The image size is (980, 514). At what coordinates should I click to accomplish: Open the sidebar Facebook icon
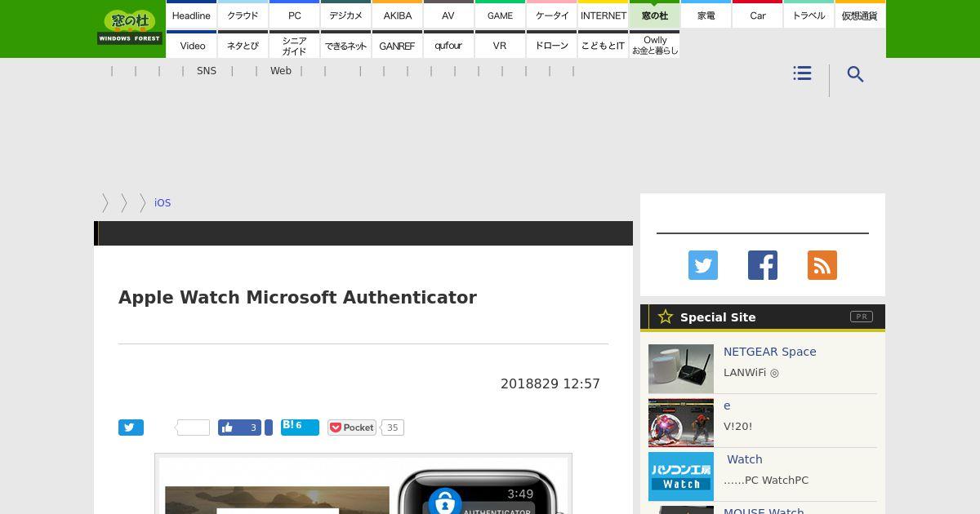tap(763, 265)
